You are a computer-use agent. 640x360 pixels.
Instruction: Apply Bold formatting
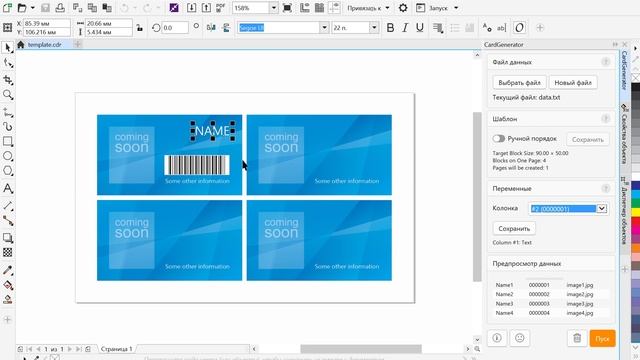pos(390,28)
